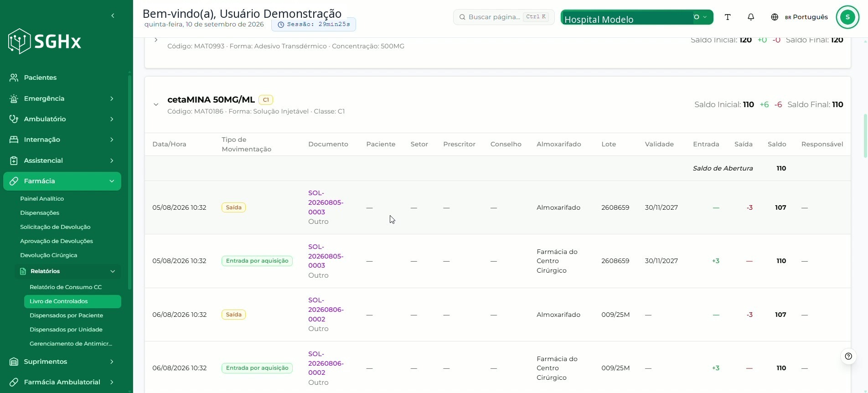This screenshot has height=393, width=868.
Task: Click the Ambulatório stethoscope icon
Action: pos(14,119)
